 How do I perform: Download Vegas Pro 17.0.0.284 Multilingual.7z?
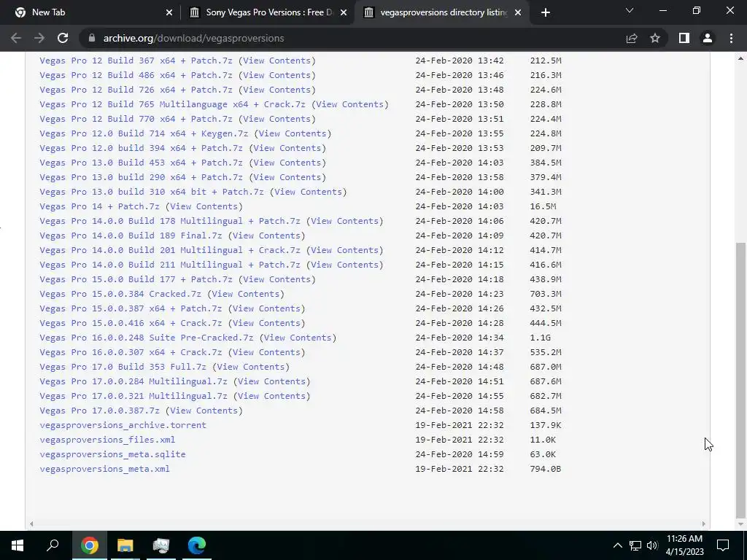point(133,381)
